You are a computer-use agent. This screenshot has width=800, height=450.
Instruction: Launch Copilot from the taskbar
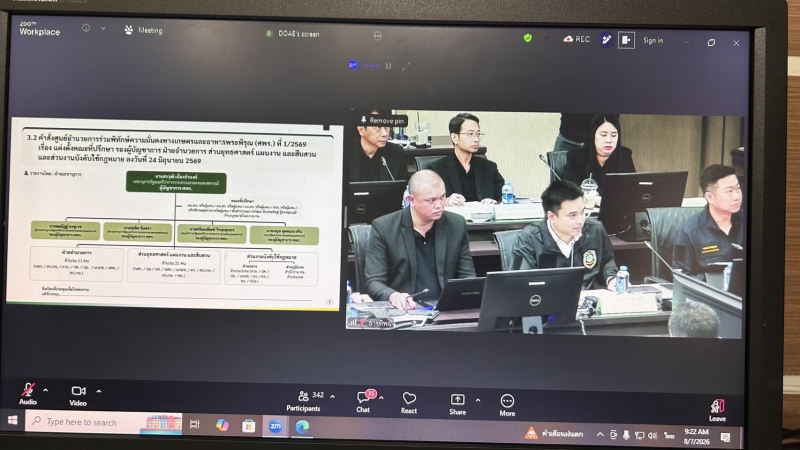(x=222, y=425)
